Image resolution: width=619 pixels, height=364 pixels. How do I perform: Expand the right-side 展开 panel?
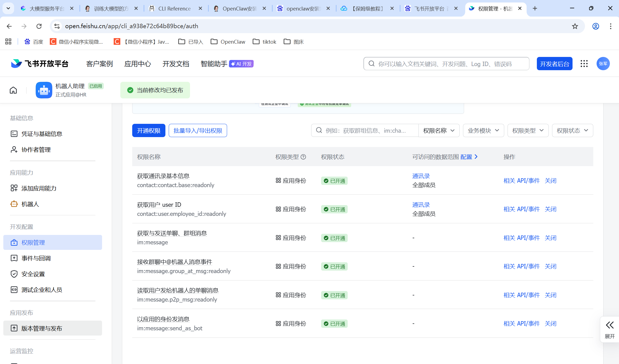point(610,329)
